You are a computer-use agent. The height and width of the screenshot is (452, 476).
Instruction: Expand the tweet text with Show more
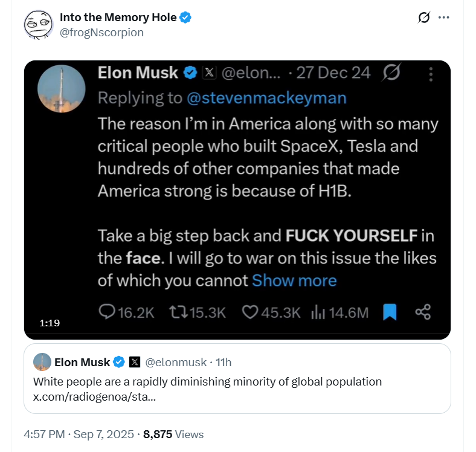point(294,280)
